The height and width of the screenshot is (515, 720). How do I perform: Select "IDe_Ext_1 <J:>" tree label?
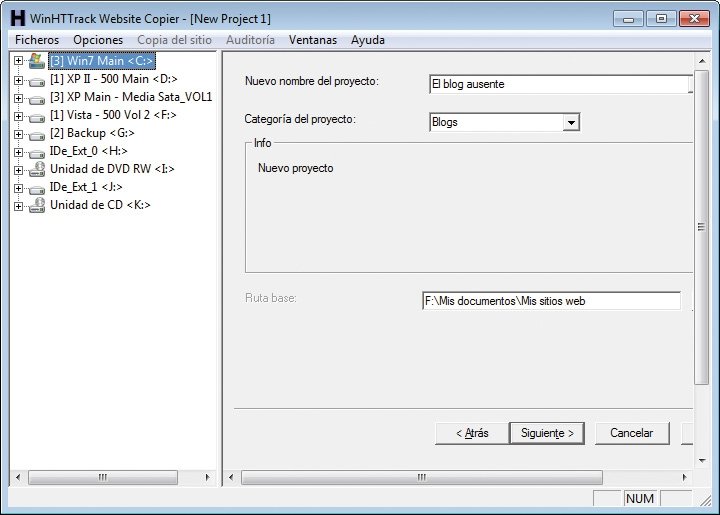[x=86, y=187]
